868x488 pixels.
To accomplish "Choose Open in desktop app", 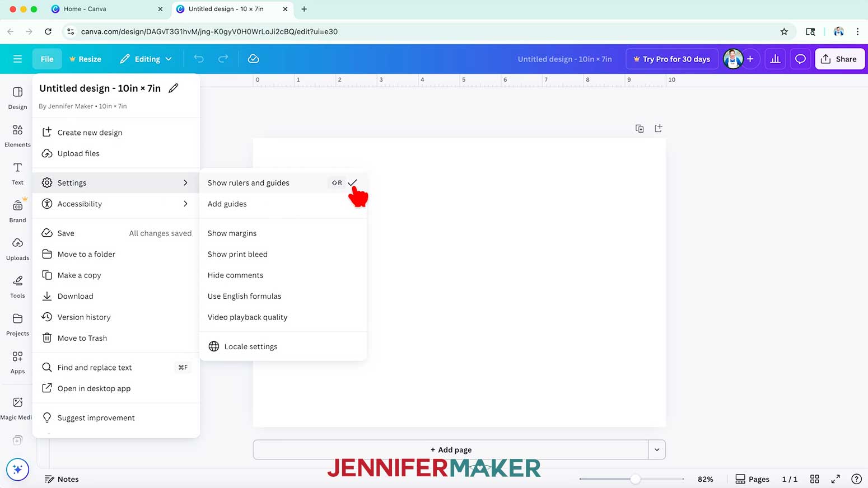I will 116,388.
